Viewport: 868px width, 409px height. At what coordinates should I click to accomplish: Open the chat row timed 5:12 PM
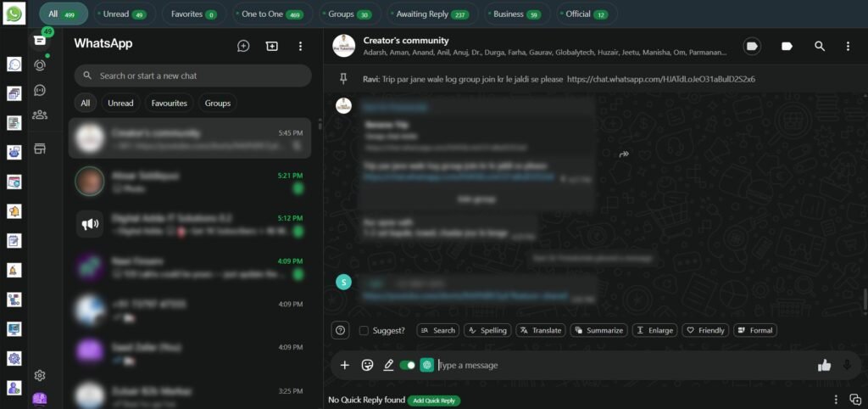click(190, 224)
